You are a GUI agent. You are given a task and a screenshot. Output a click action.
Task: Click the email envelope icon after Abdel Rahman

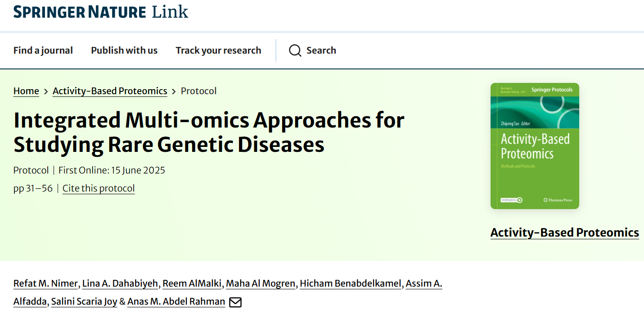point(235,302)
